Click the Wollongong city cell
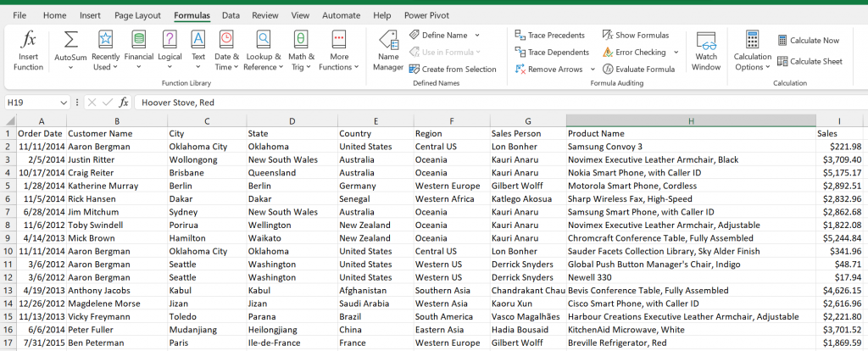This screenshot has width=868, height=351. pos(207,159)
